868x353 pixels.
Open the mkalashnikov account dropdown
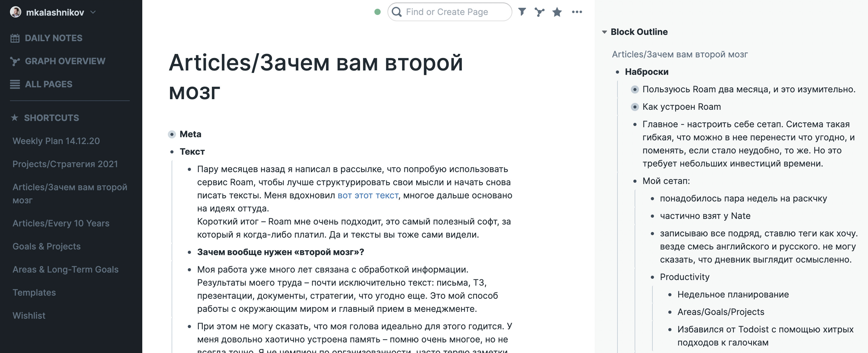[93, 12]
